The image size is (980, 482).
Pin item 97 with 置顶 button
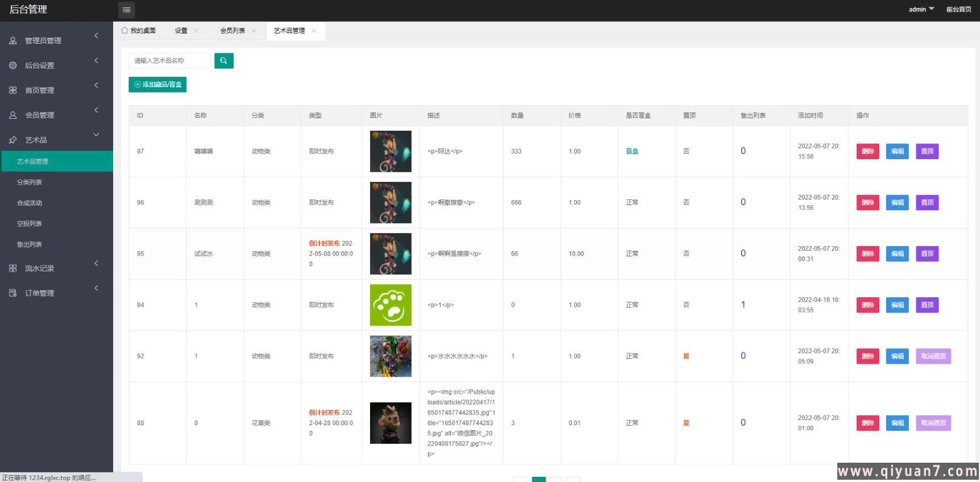927,151
